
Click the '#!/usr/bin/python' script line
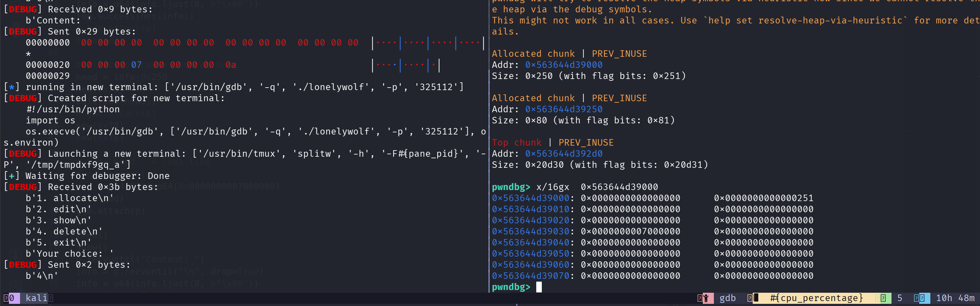point(73,109)
